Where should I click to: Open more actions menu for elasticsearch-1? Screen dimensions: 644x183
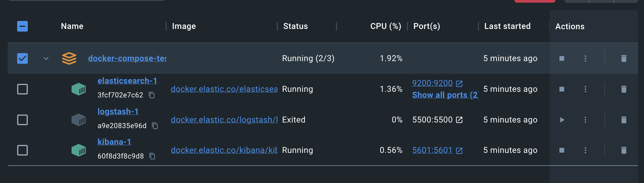pos(585,89)
